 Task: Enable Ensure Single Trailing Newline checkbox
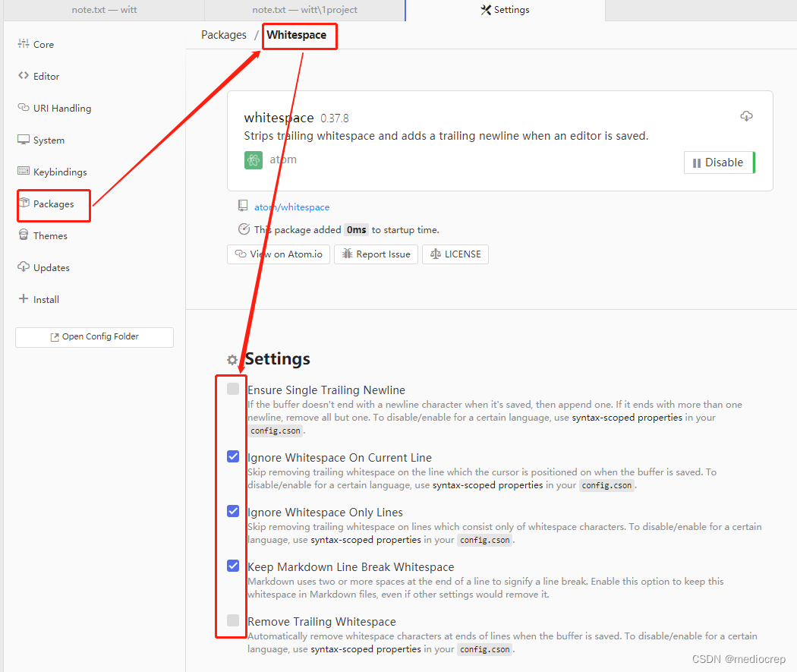pos(233,389)
